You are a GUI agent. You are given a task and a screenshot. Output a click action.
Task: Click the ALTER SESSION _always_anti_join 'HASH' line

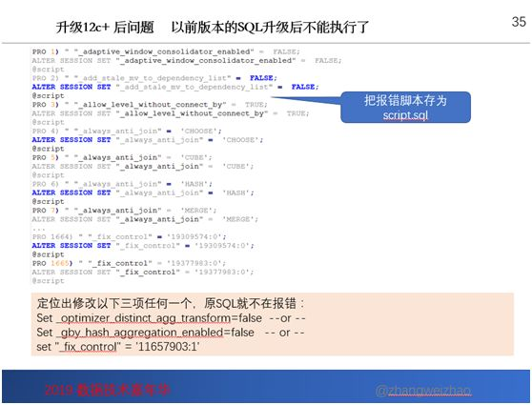coord(143,193)
